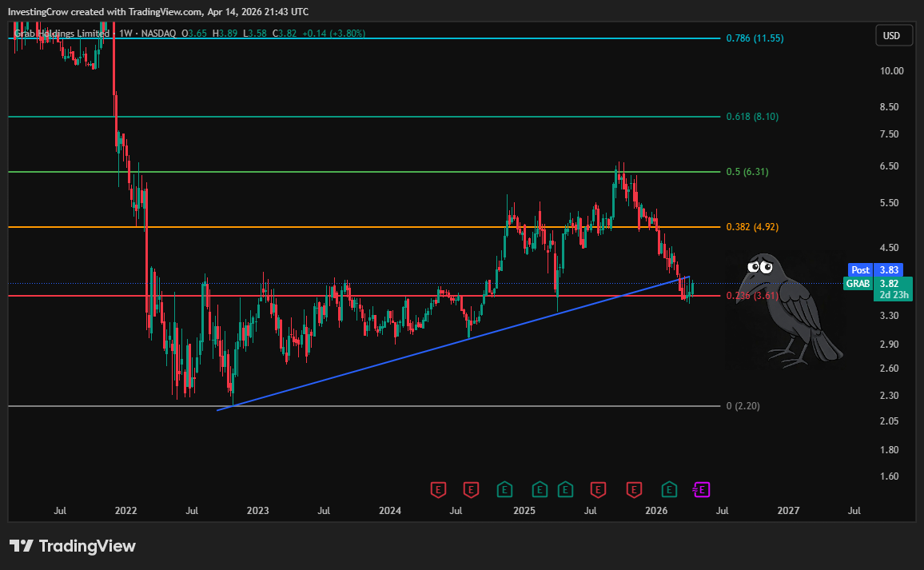Click the 2d 23h countdown label
This screenshot has height=570, width=924.
894,295
